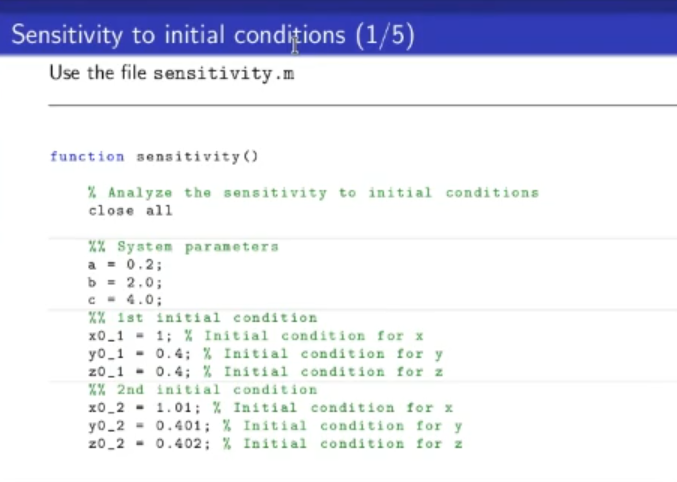Click the file name "sensitivity.m"
Screen dimensions: 677x482
pos(224,75)
